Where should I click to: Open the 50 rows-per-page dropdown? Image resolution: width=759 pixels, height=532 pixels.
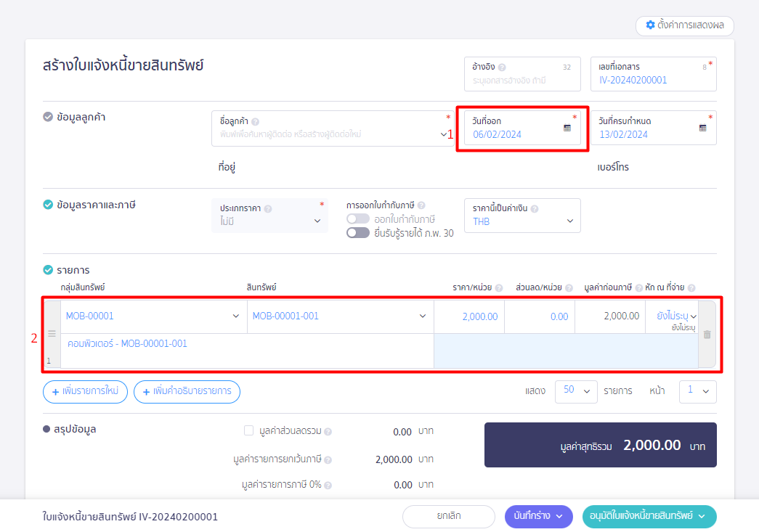pos(576,391)
